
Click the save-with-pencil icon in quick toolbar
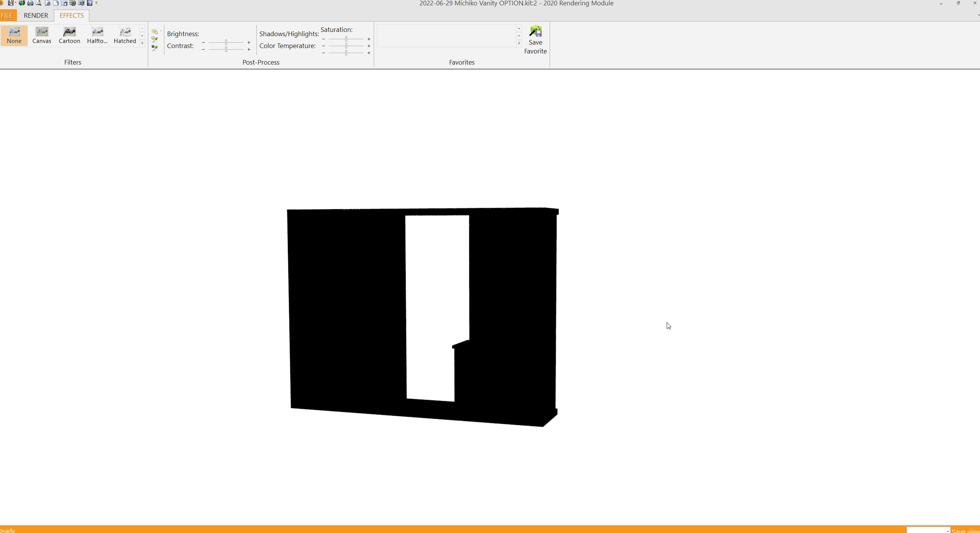click(x=11, y=3)
